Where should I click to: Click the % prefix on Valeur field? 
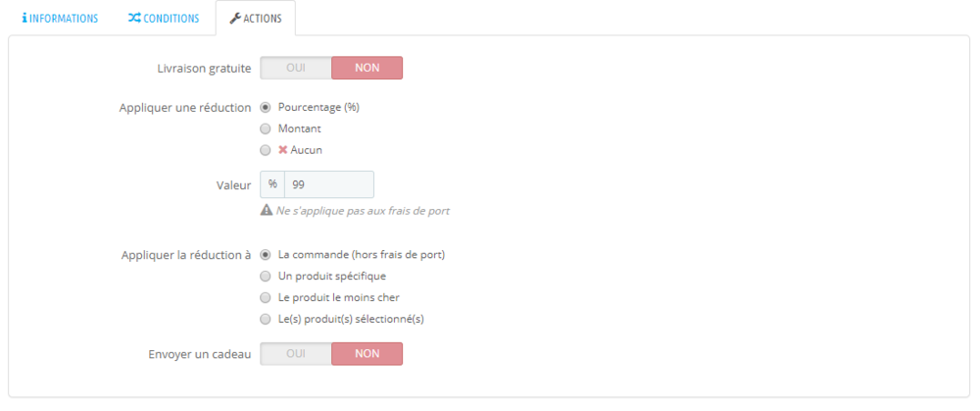(272, 184)
